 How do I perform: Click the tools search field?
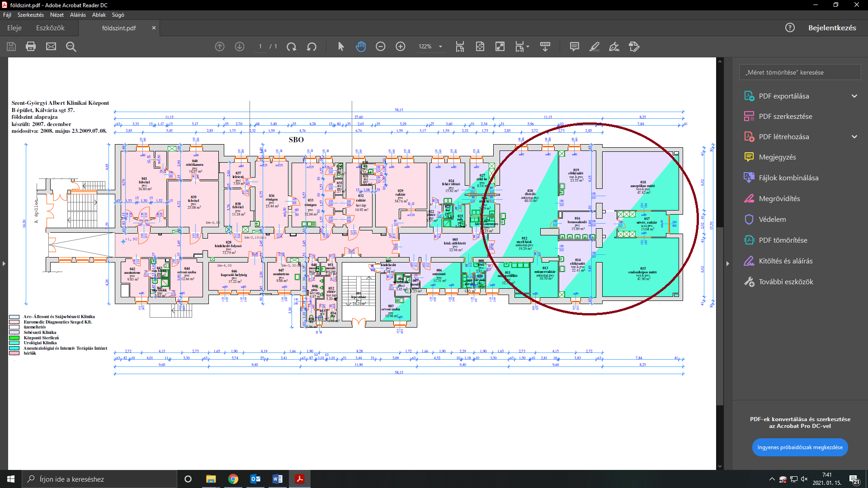tap(800, 72)
